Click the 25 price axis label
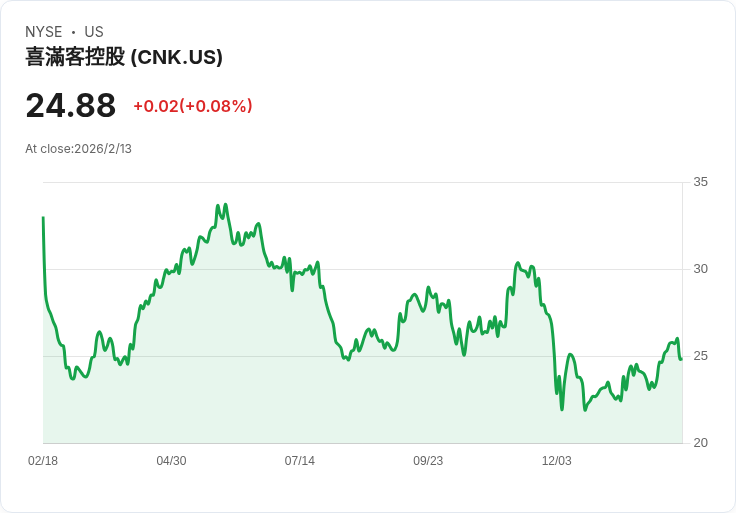Screen dimensions: 736x513 click(700, 356)
